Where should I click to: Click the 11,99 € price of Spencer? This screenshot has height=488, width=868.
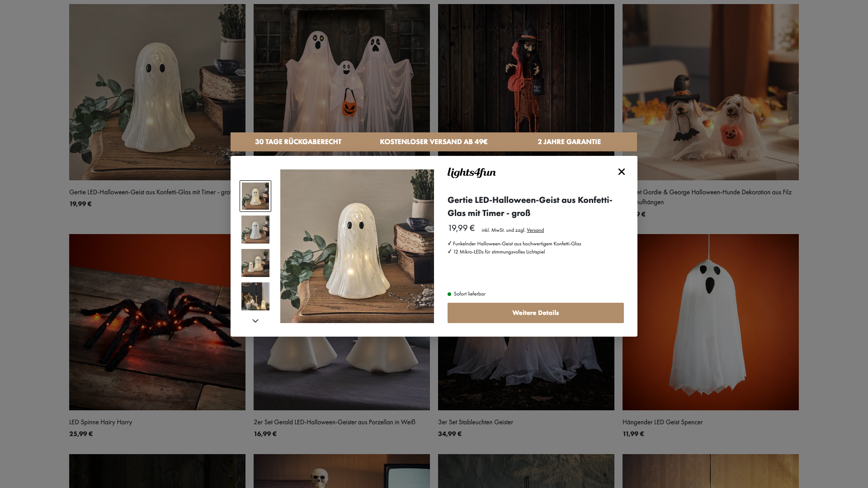(x=633, y=434)
